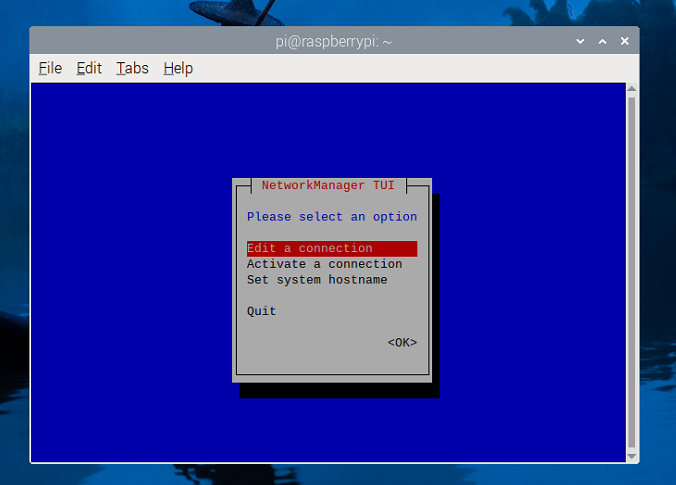Viewport: 676px width, 485px height.
Task: Choose Set system hostname option
Action: click(x=317, y=280)
